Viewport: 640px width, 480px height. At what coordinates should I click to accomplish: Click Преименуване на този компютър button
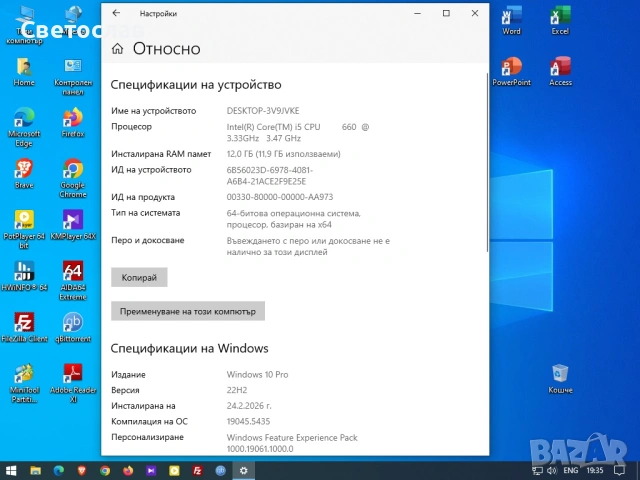(x=188, y=311)
